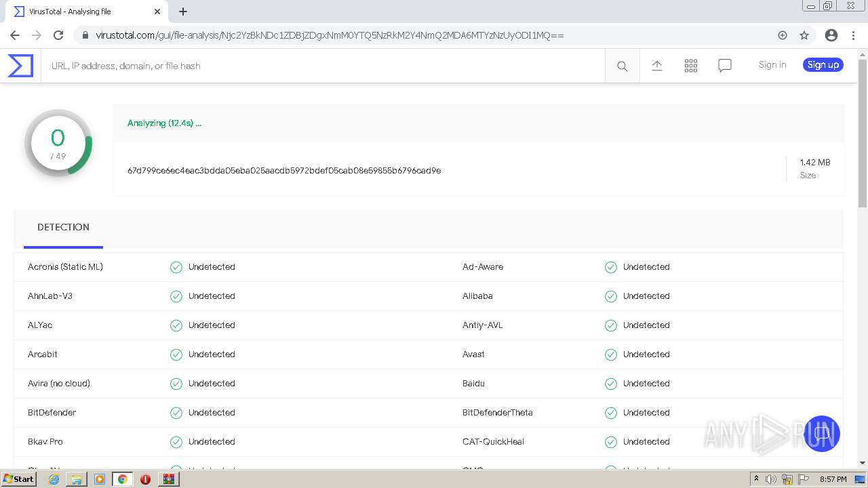Focus the URL, IP address, domain search field
This screenshot has width=868, height=488.
click(323, 66)
